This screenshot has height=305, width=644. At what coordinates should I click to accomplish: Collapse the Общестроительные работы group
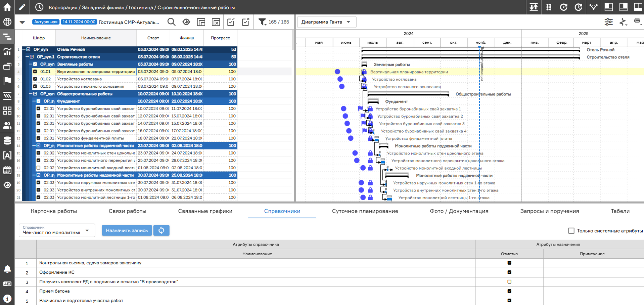coord(31,94)
